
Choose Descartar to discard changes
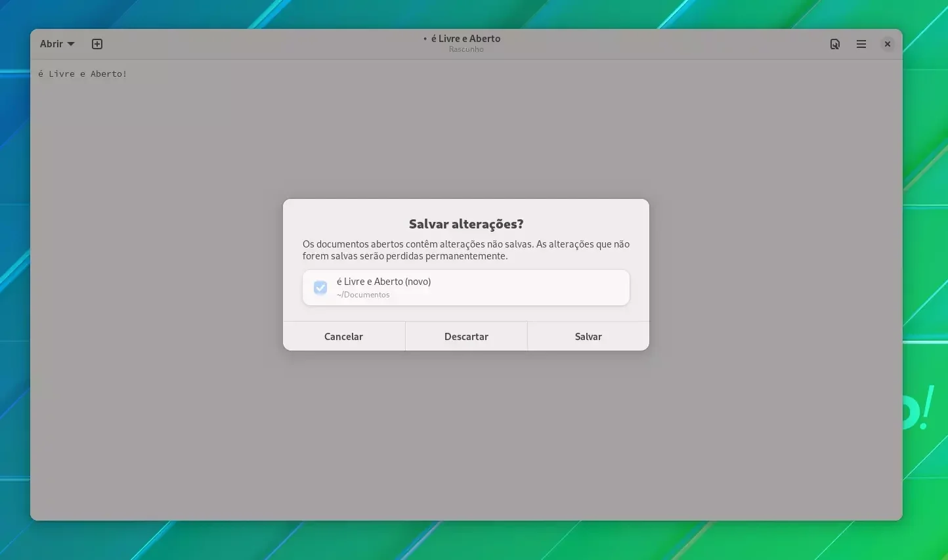pyautogui.click(x=466, y=336)
